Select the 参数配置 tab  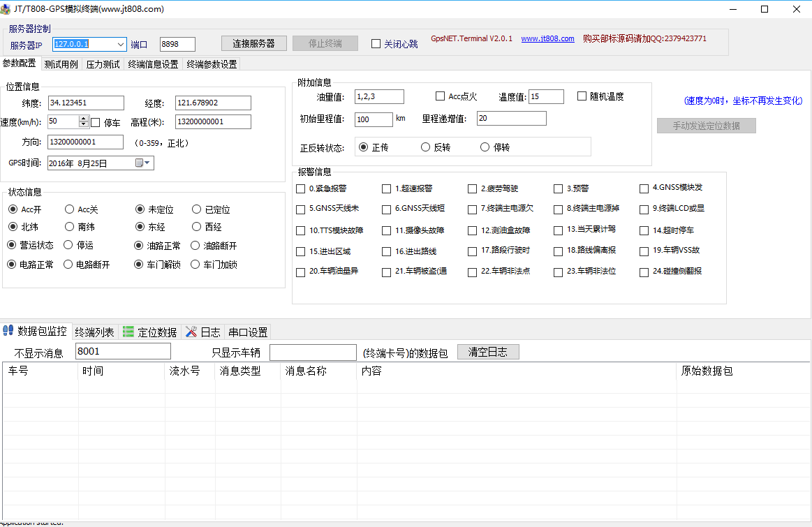point(20,63)
